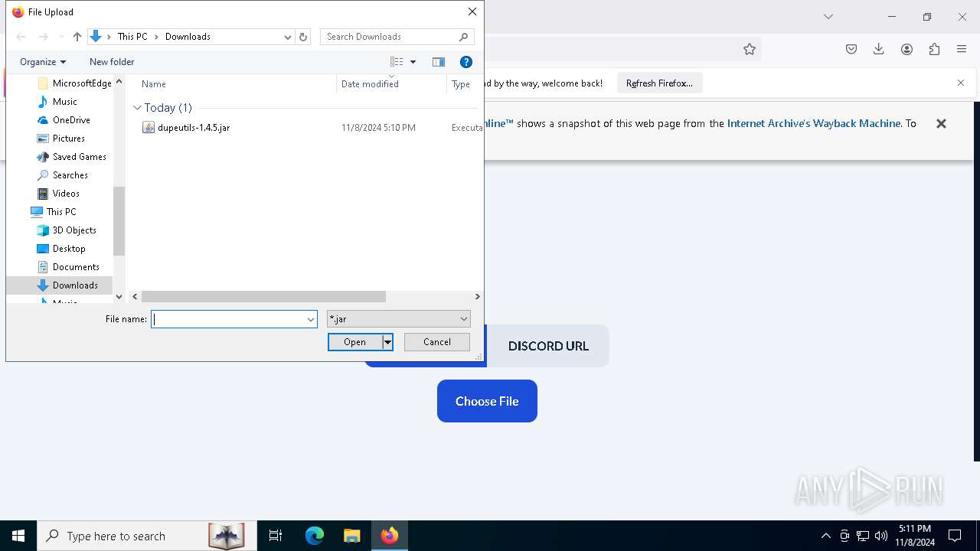Click Refresh Firefox button
980x551 pixels.
659,83
